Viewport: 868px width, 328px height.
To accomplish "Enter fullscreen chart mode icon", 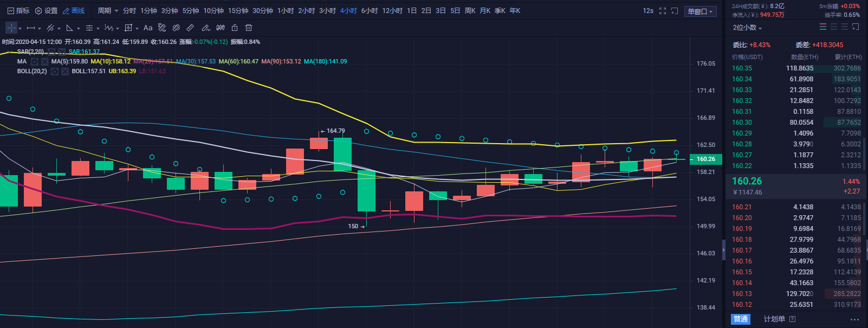I will pyautogui.click(x=662, y=11).
